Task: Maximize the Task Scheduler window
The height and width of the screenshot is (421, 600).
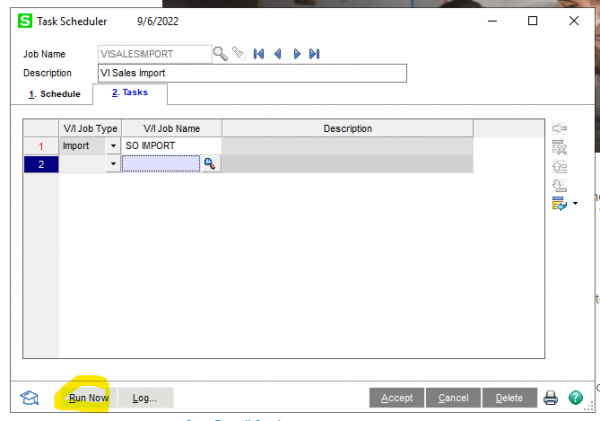Action: click(x=533, y=21)
